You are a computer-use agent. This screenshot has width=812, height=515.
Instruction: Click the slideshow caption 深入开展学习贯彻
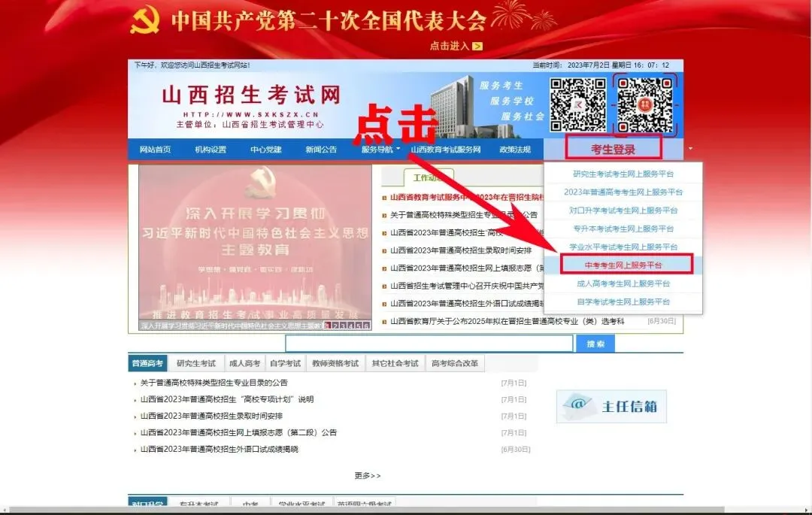[232, 326]
